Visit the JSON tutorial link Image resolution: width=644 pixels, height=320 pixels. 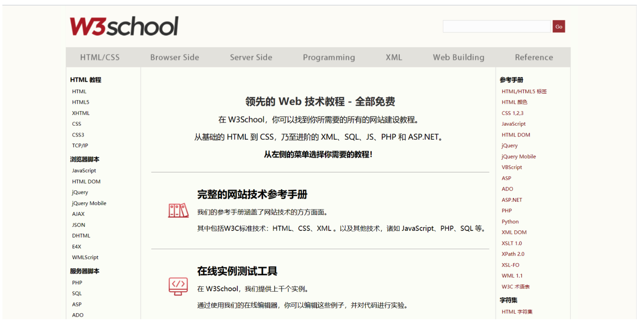[x=79, y=225]
